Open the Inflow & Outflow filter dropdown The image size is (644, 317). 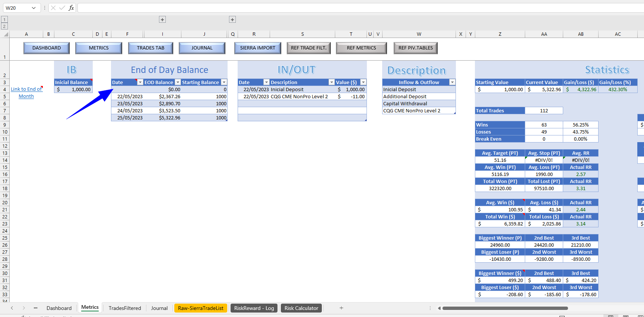pos(452,82)
